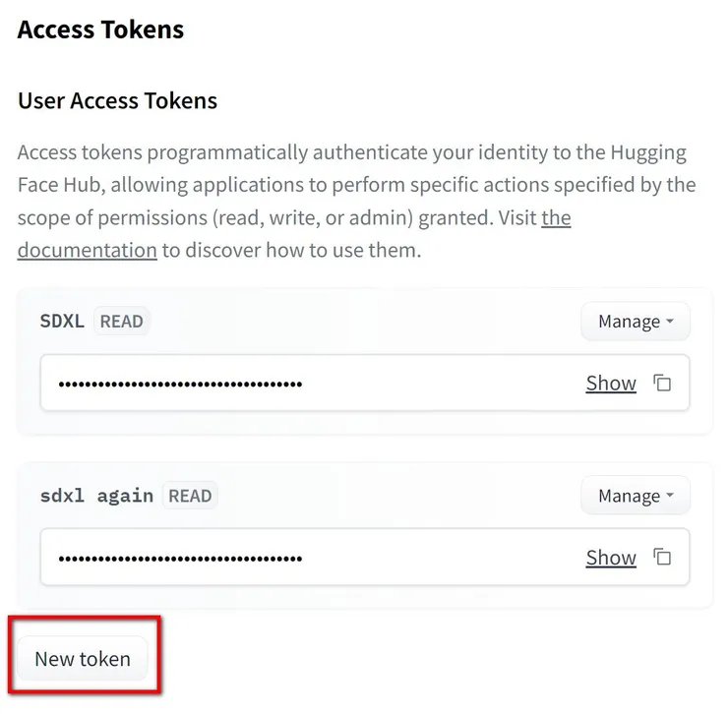Copy the SDXL token to clipboard
728x714 pixels.
click(x=663, y=383)
